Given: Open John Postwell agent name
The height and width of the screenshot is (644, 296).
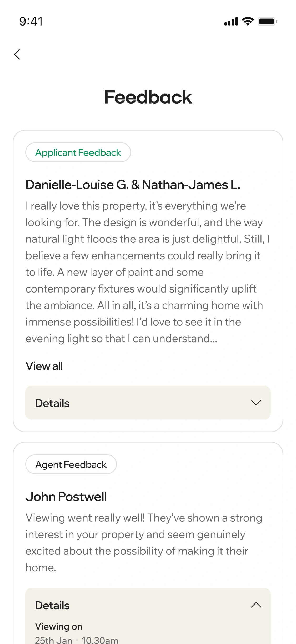Looking at the screenshot, I should click(x=66, y=497).
